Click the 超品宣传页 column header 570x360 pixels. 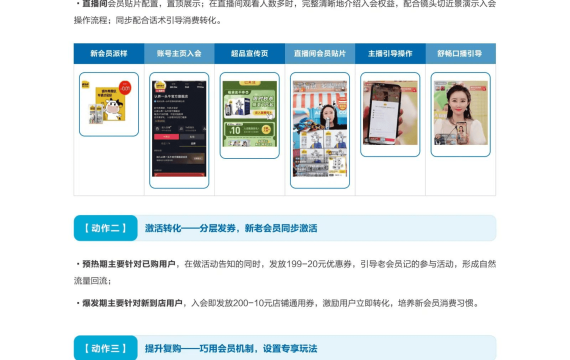tap(249, 53)
